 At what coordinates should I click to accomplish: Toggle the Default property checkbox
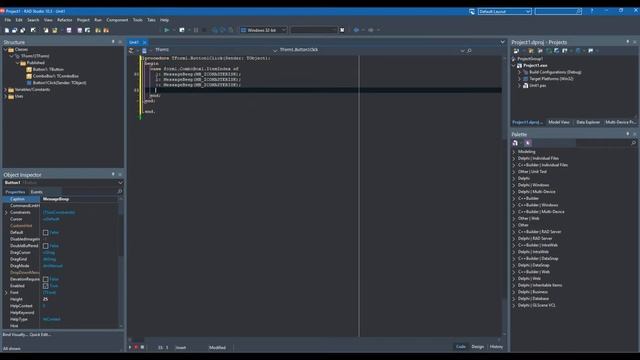pyautogui.click(x=46, y=233)
